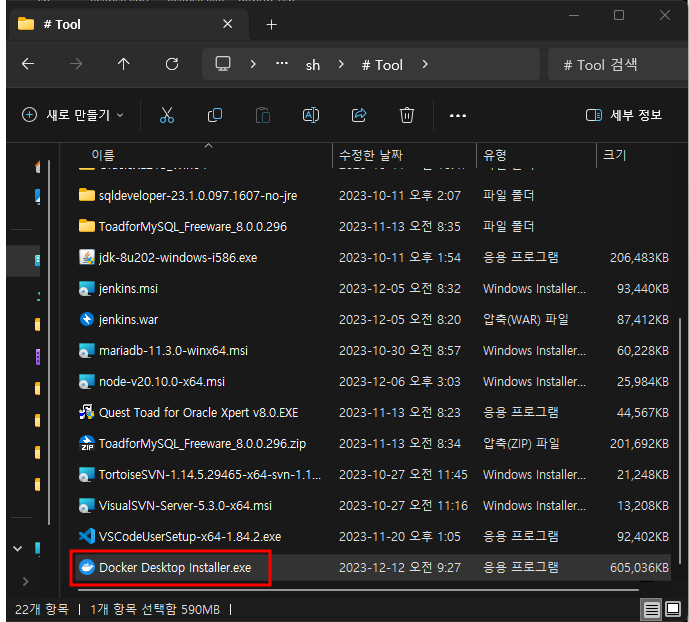Viewport: 689px width, 622px height.
Task: Select Docker Desktop Installer.exe file name
Action: [x=175, y=568]
